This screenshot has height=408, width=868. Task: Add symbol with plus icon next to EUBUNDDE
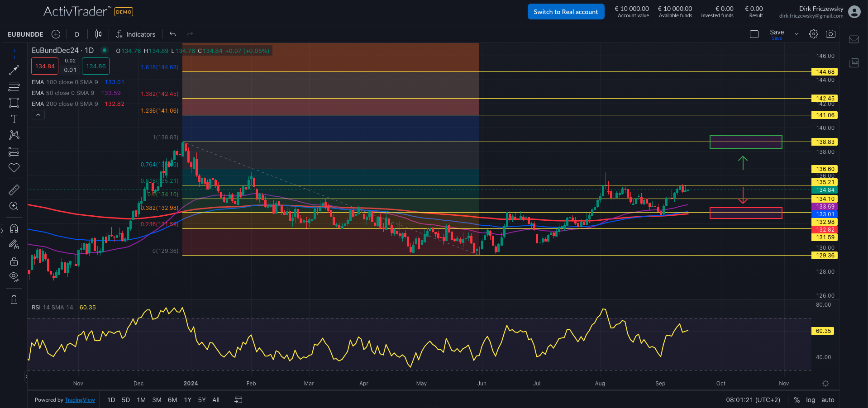[56, 34]
